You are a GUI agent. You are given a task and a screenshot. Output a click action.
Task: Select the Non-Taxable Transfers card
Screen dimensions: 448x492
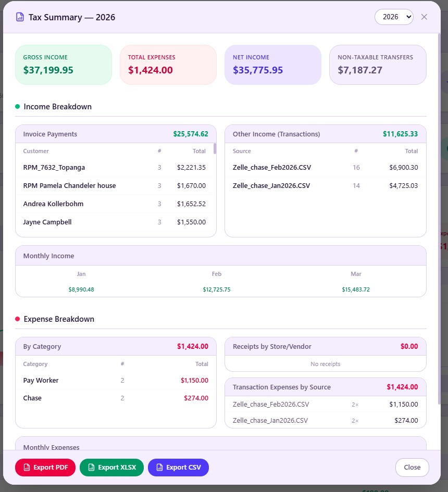pos(377,65)
